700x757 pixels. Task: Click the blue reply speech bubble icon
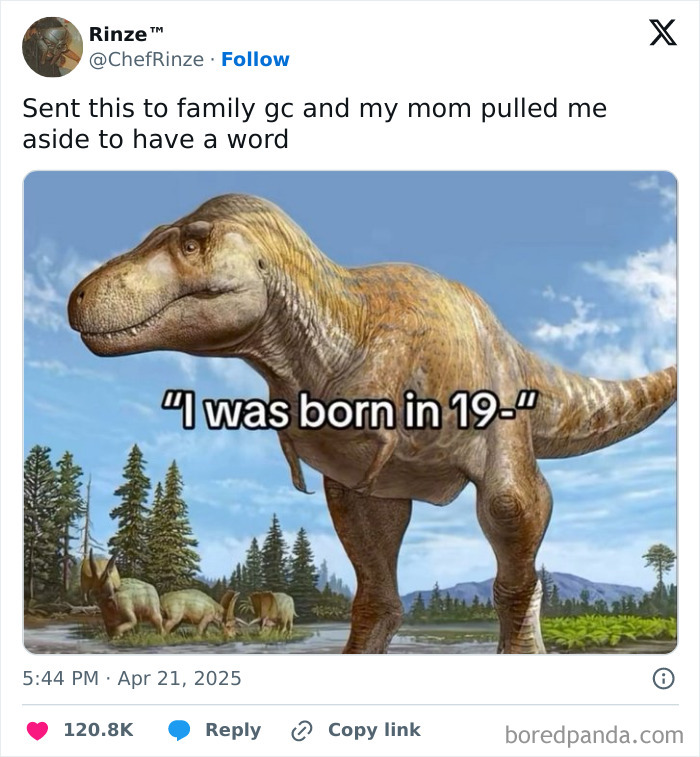180,731
